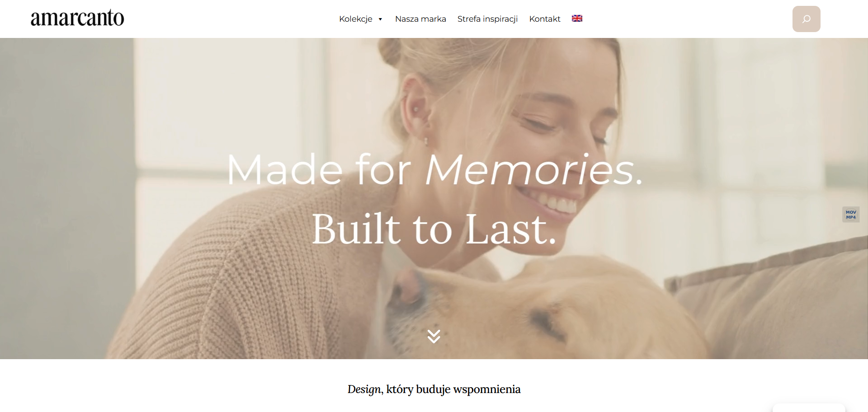This screenshot has width=868, height=412.
Task: Open the search magnifier button
Action: coord(806,19)
